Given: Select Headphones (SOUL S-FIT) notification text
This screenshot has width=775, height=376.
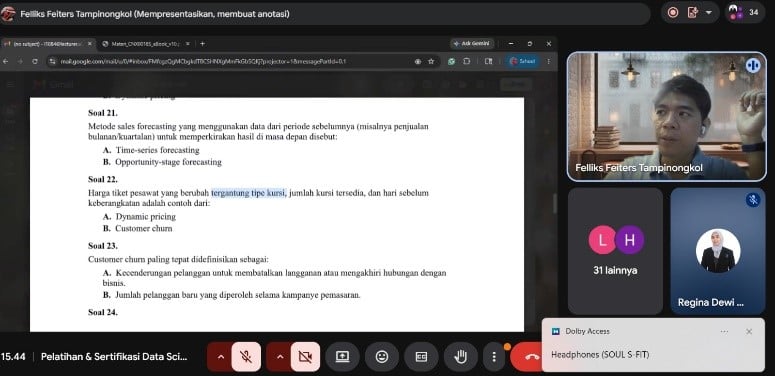Looking at the screenshot, I should coord(600,355).
